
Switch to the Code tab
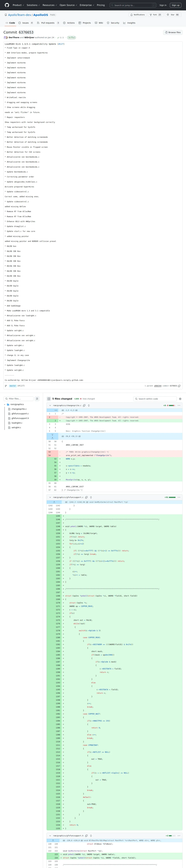tap(10, 23)
